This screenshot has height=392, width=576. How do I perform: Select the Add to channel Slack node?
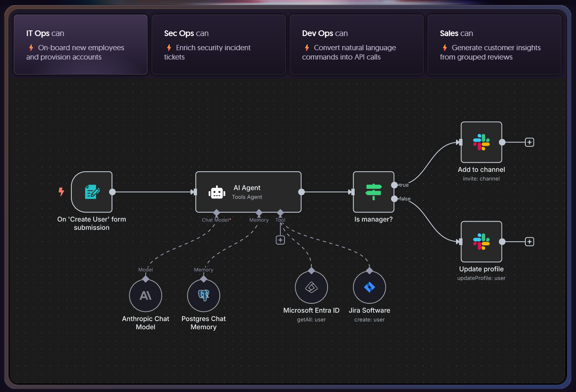pyautogui.click(x=481, y=142)
